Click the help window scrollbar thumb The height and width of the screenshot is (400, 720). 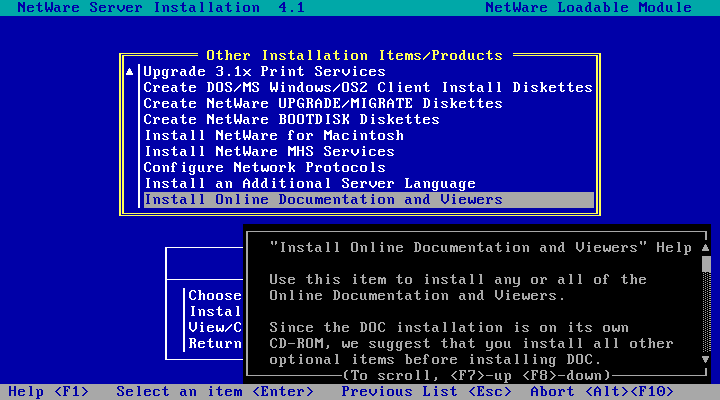pyautogui.click(x=706, y=264)
